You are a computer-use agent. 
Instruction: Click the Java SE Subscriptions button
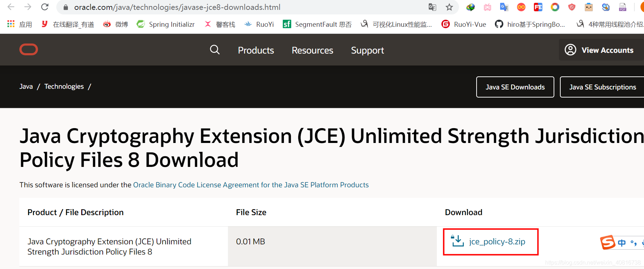click(x=602, y=87)
